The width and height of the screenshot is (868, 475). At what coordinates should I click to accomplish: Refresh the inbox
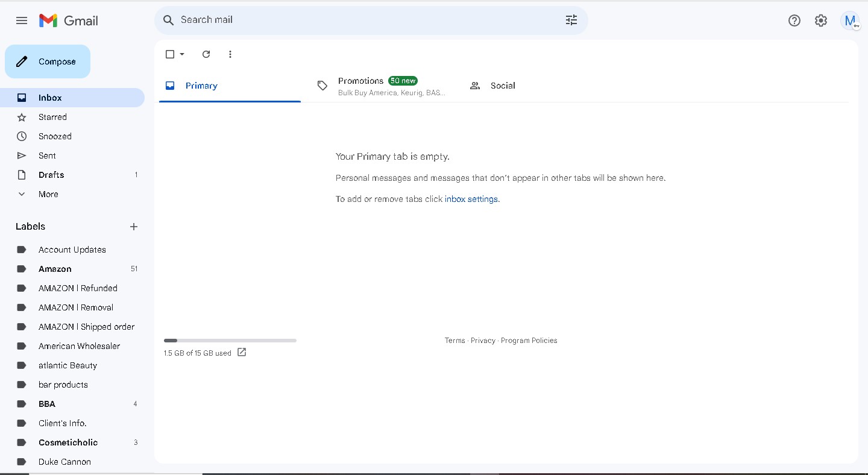(206, 54)
